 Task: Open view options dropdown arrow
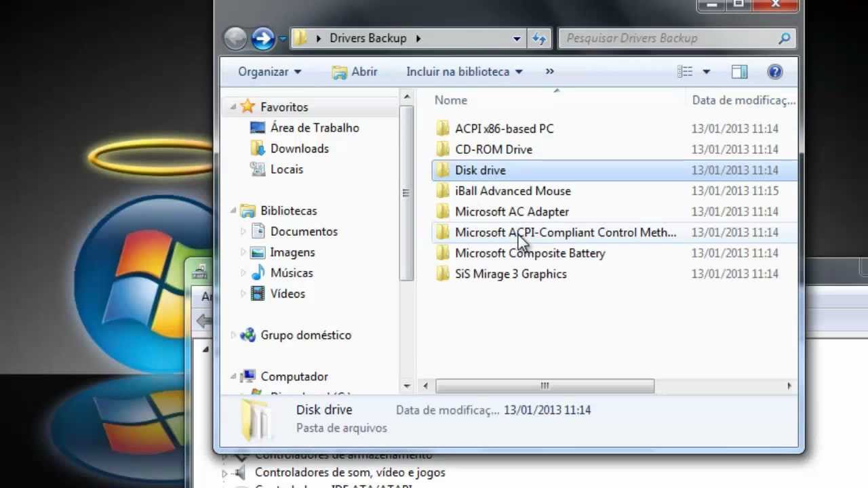[x=706, y=72]
